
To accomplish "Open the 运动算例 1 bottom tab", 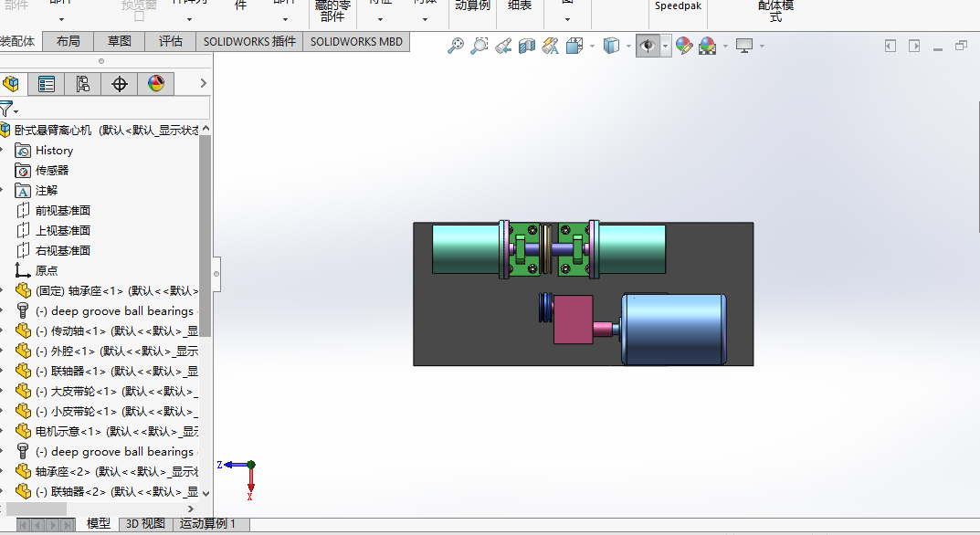I will (208, 523).
